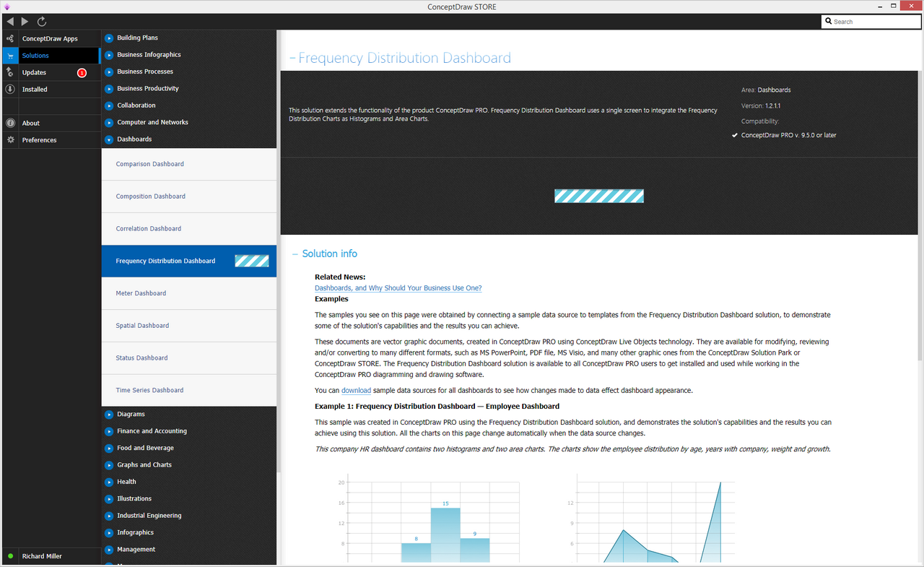924x567 pixels.
Task: Open ConceptDraw Apps section
Action: (x=51, y=38)
